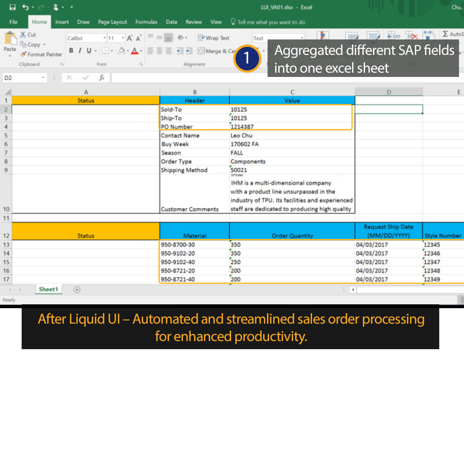Image resolution: width=464 pixels, height=476 pixels.
Task: Click the Save icon in quick access toolbar
Action: [12, 7]
